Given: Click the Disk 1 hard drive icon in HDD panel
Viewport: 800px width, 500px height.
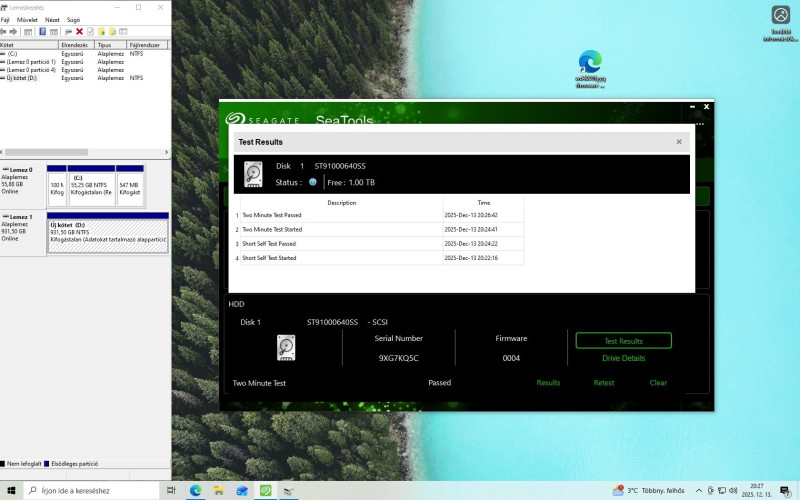Looking at the screenshot, I should click(x=286, y=347).
